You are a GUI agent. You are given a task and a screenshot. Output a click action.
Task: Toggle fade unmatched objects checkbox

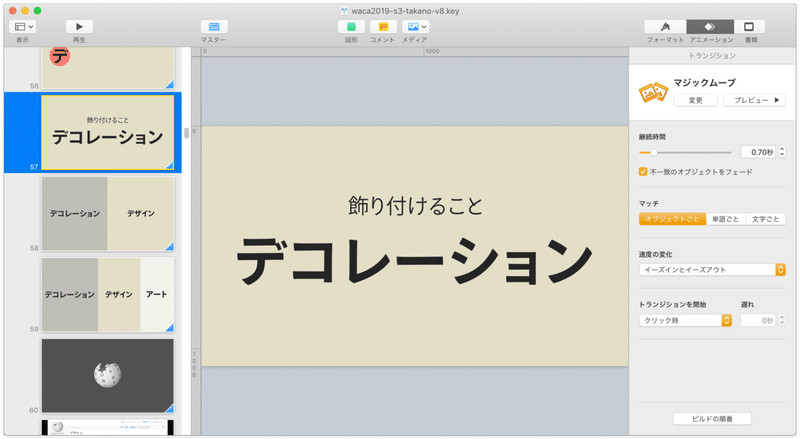(x=643, y=172)
